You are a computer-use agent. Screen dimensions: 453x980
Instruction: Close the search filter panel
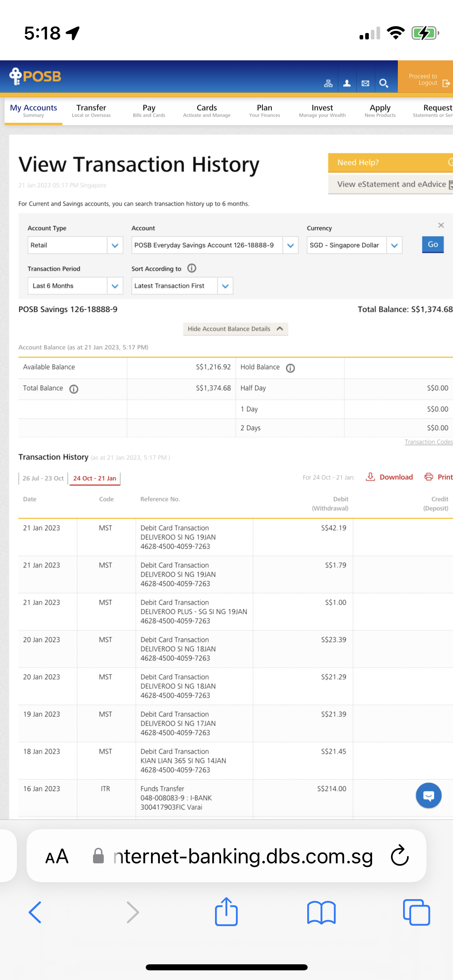pos(441,225)
